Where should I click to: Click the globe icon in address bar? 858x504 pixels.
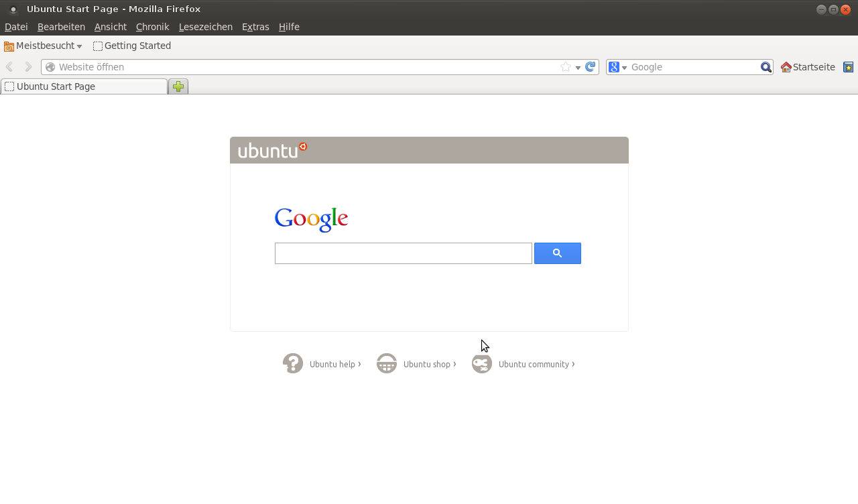[x=50, y=67]
